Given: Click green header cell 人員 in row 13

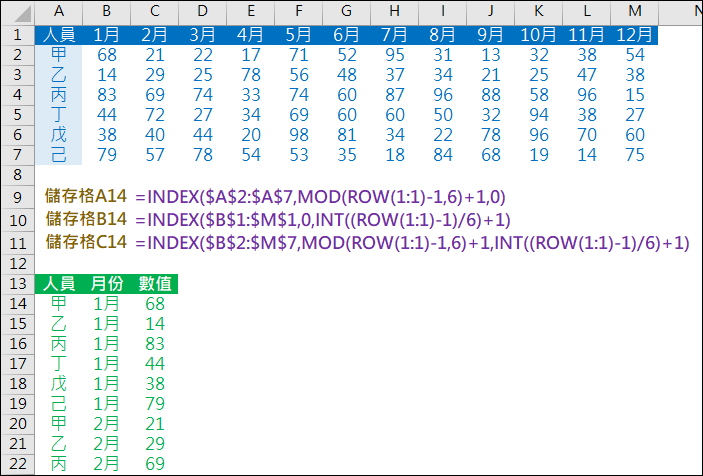Looking at the screenshot, I should (59, 284).
